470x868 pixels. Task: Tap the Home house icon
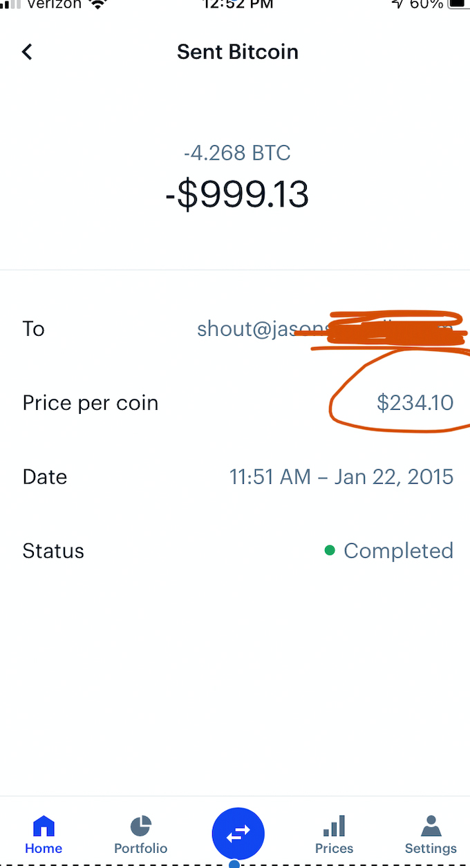coord(44,826)
